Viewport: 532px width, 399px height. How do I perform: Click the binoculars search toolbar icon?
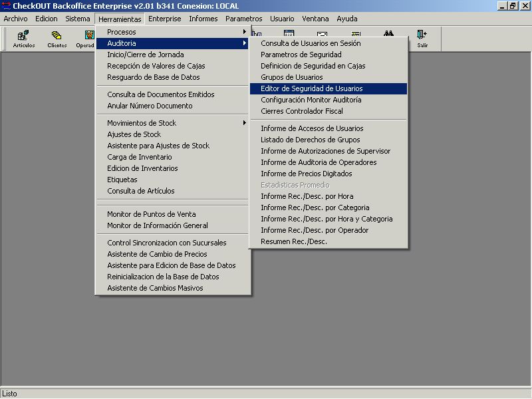pos(388,33)
